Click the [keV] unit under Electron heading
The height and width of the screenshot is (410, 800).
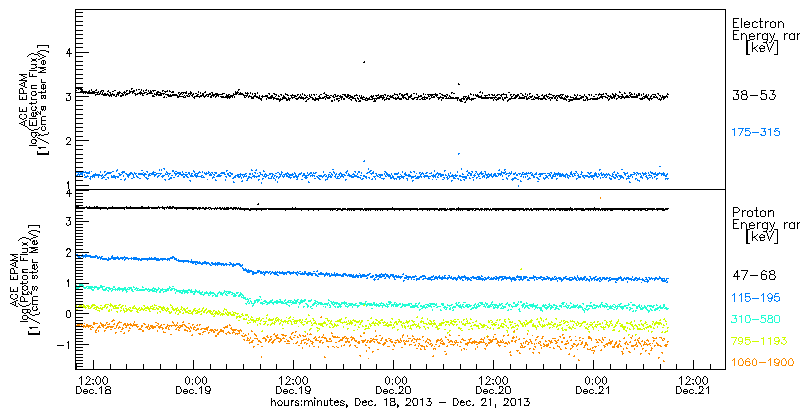pos(761,49)
